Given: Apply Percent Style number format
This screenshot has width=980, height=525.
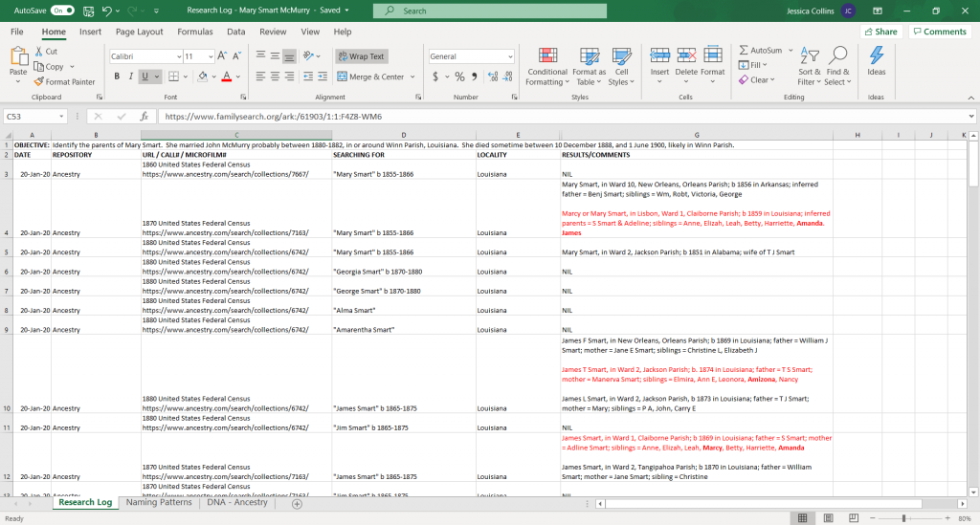Looking at the screenshot, I should pyautogui.click(x=459, y=77).
